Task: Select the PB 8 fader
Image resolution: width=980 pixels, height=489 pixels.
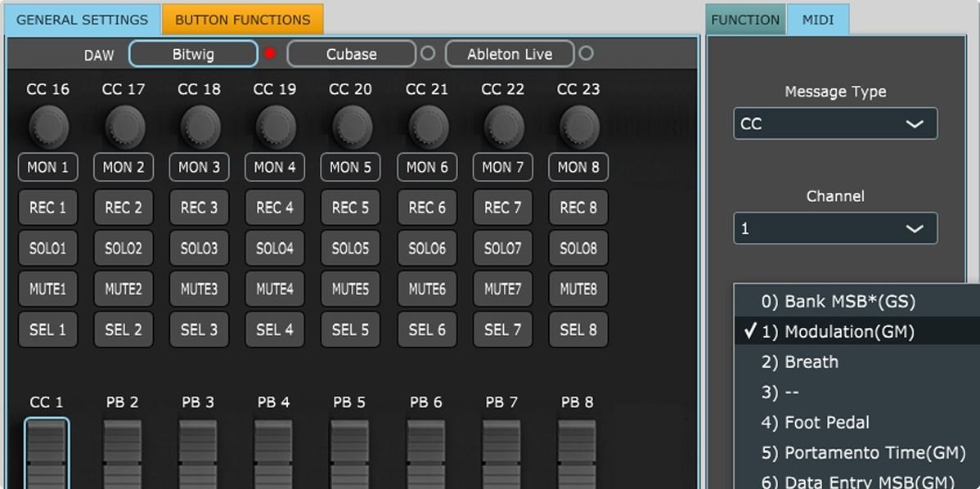Action: coord(578,450)
